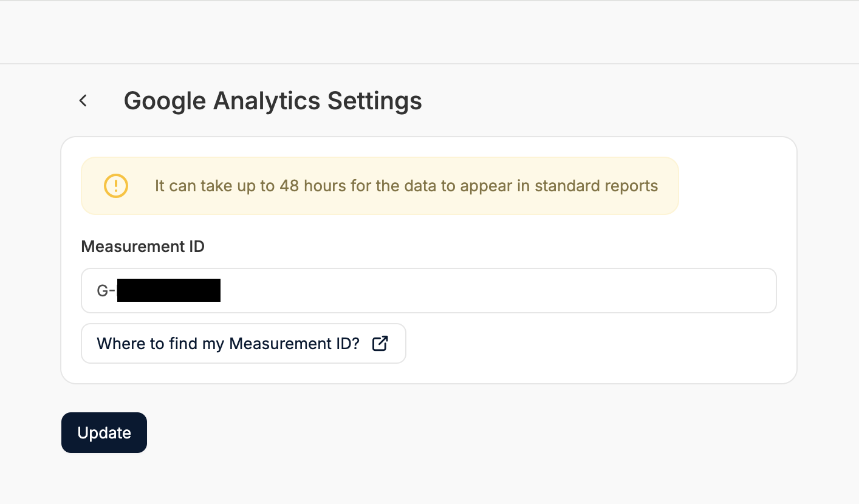Click the word "Settings" in the title

click(375, 101)
